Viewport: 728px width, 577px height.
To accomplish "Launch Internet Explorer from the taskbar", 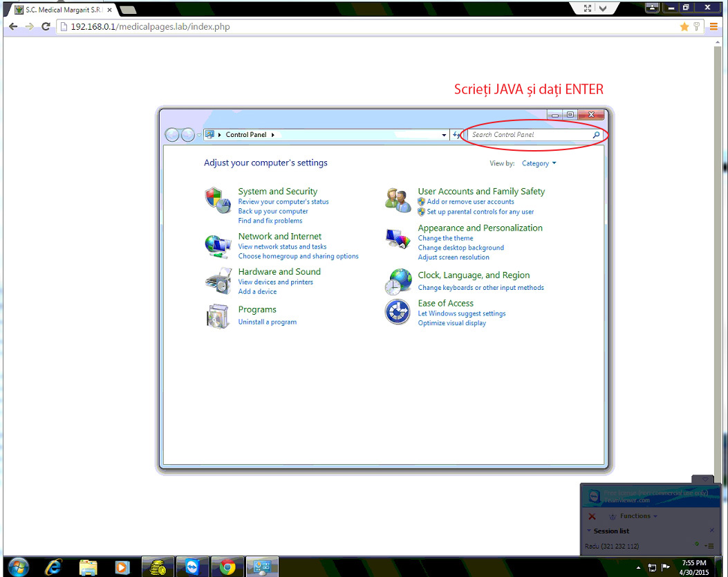I will [x=53, y=567].
